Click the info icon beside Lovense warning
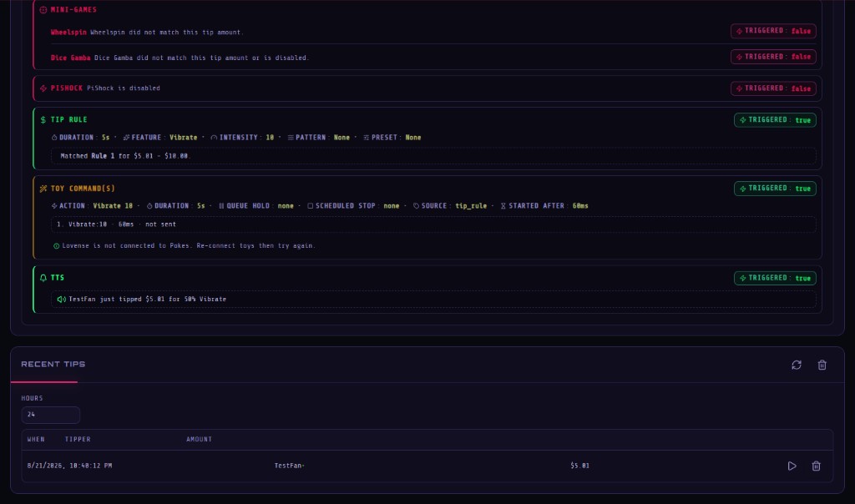The image size is (855, 504). [56, 245]
